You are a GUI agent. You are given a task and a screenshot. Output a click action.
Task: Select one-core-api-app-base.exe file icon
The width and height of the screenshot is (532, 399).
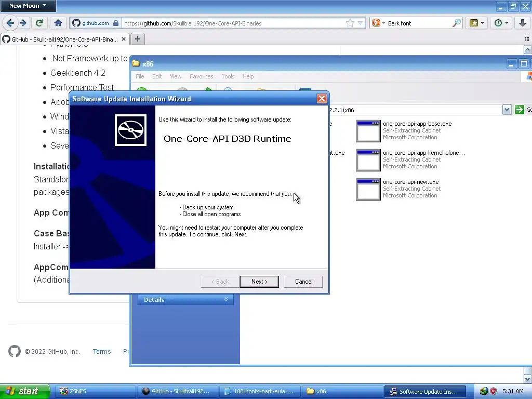[x=368, y=131]
